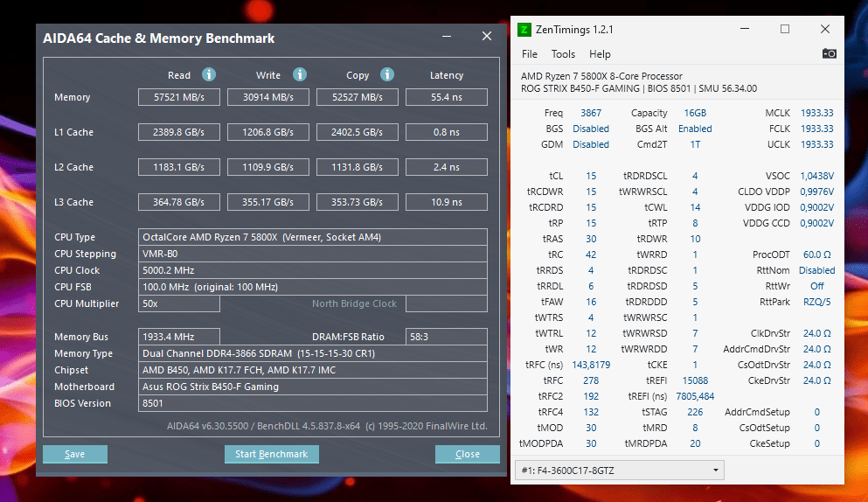Click the VSOC value 1,0438V
868x502 pixels.
(816, 176)
